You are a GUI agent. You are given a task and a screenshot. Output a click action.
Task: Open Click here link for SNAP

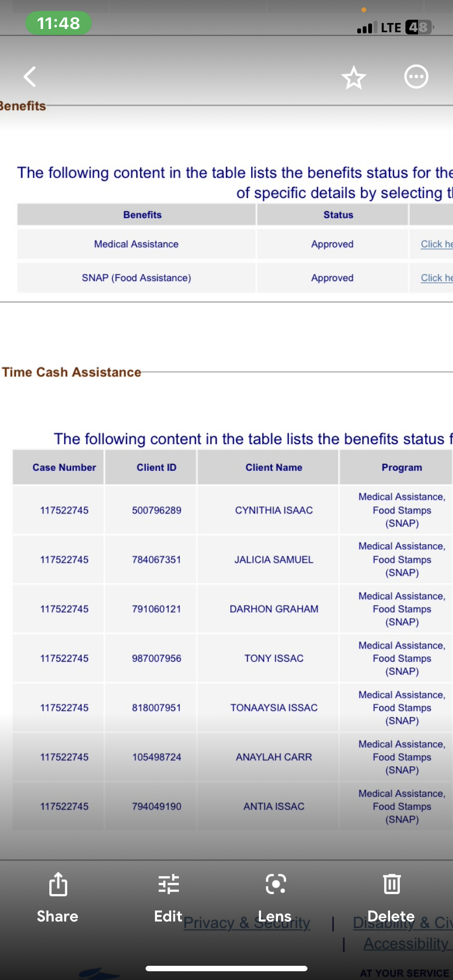pos(437,278)
